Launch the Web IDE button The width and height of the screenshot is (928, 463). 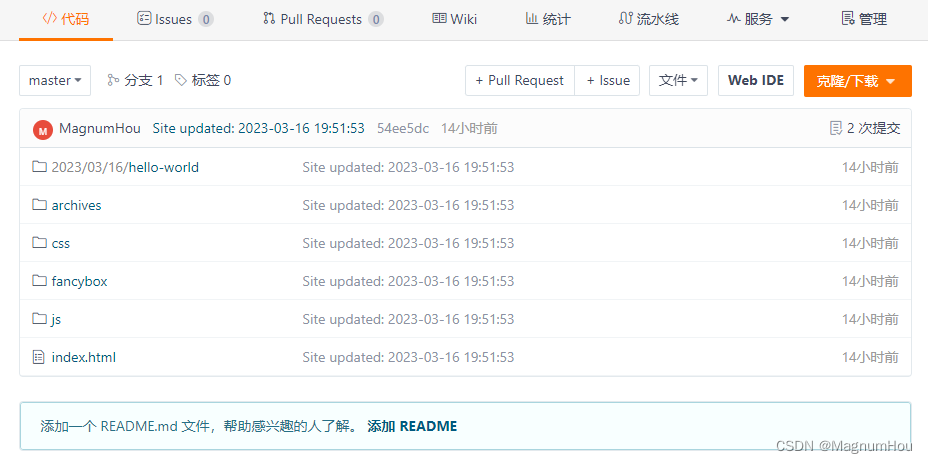point(755,80)
